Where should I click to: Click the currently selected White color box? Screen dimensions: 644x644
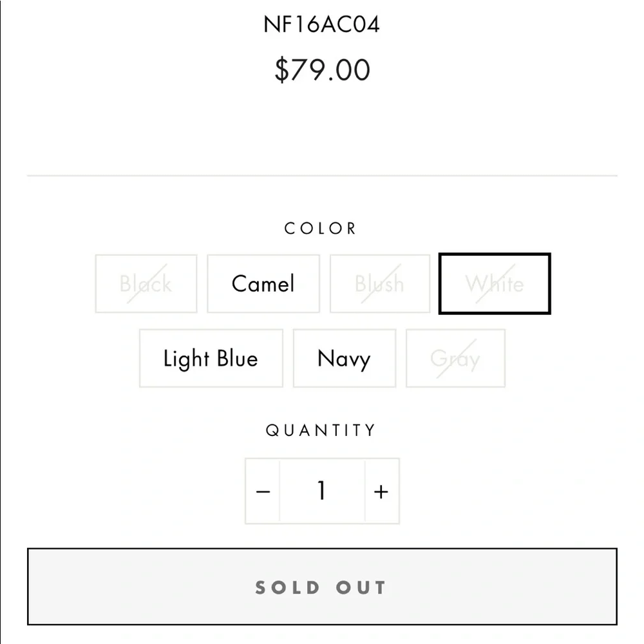coord(495,283)
